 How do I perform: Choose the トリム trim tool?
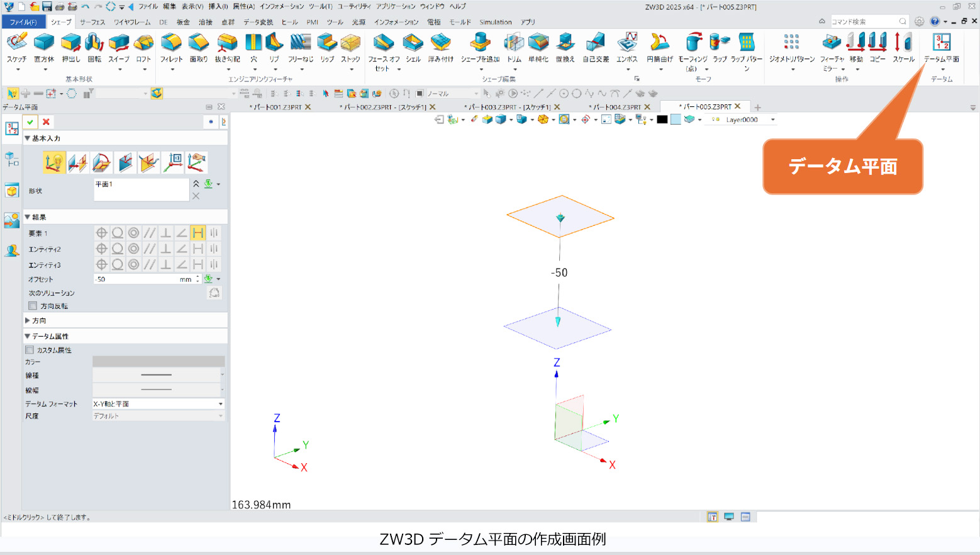[x=514, y=48]
